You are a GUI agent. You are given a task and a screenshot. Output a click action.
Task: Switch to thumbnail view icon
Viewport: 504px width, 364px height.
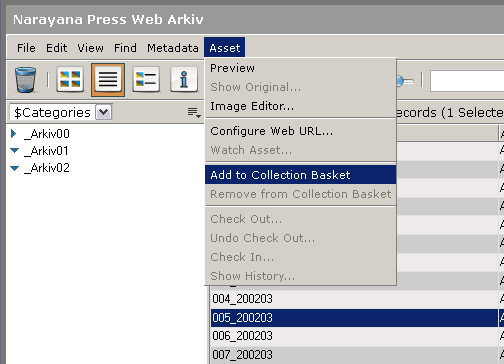click(x=70, y=79)
